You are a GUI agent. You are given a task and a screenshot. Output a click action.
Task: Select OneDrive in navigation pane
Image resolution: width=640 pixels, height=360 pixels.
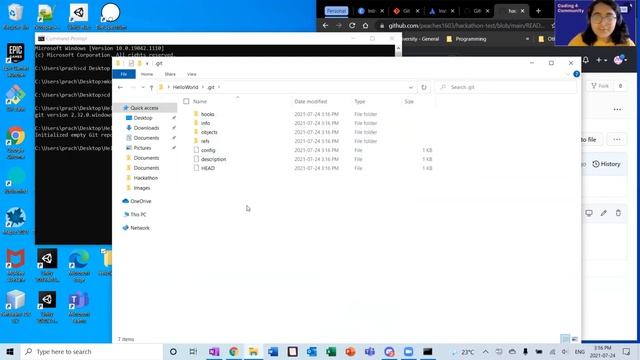(140, 201)
